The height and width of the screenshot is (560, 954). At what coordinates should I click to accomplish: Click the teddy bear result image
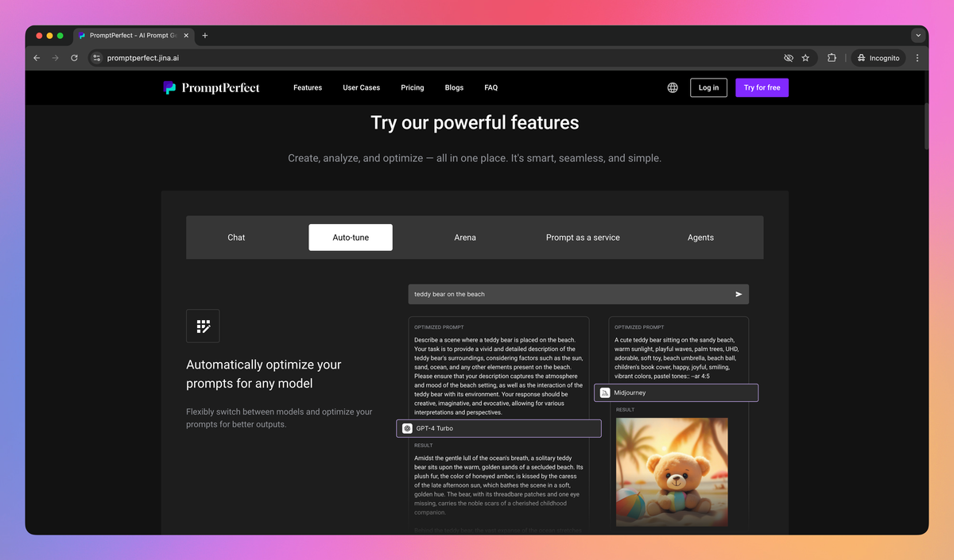[x=672, y=472]
